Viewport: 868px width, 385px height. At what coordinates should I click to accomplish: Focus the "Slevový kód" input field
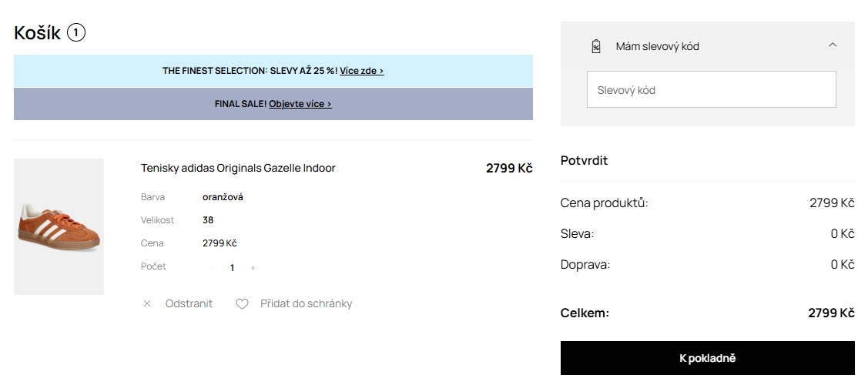click(x=711, y=90)
